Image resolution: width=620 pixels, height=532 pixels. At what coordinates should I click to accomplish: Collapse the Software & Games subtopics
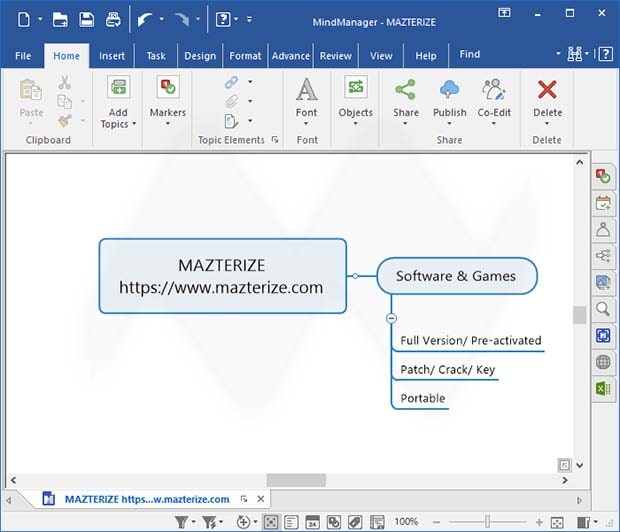[x=391, y=318]
